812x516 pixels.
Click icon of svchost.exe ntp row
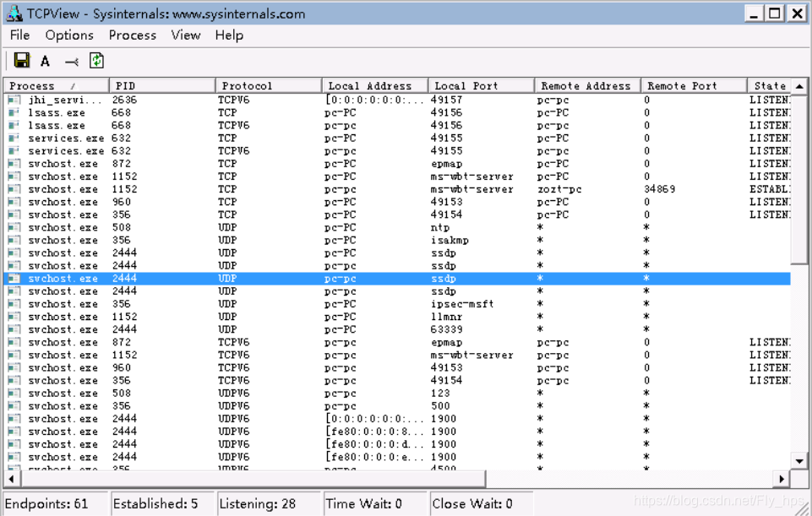coord(14,228)
